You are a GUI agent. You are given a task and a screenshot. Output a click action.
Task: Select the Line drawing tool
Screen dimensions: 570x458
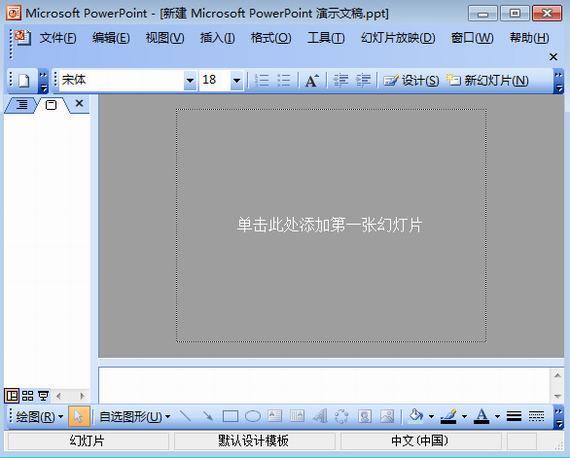click(186, 416)
